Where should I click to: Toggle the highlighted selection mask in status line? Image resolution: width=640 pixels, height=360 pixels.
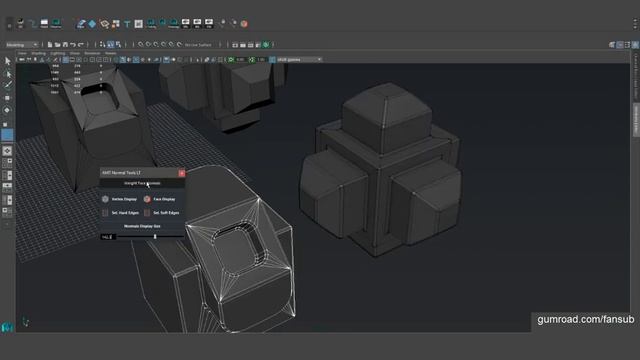coord(110,45)
